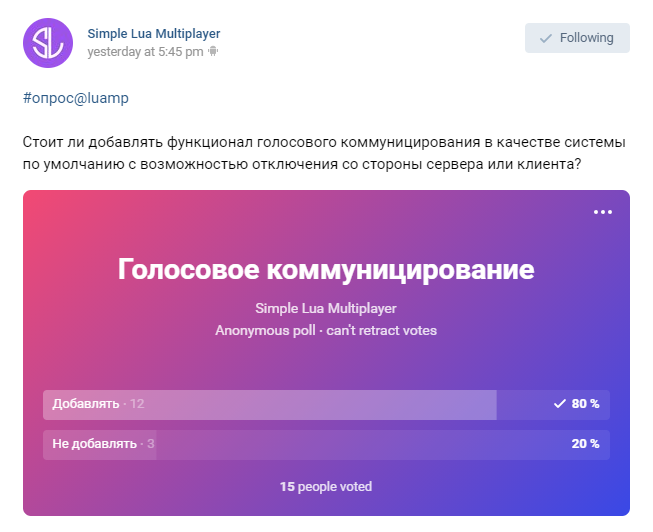Toggle the Following button
This screenshot has width=653, height=532.
pyautogui.click(x=577, y=38)
